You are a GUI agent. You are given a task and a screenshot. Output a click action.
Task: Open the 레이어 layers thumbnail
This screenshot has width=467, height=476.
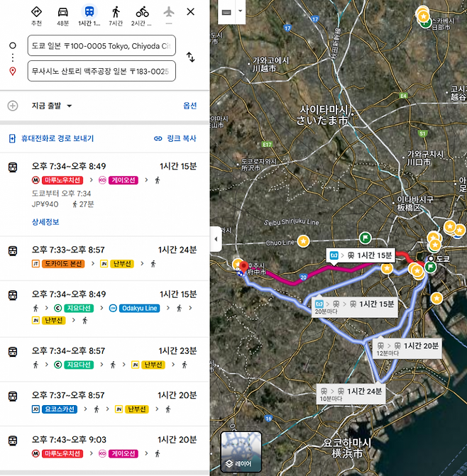pos(241,452)
